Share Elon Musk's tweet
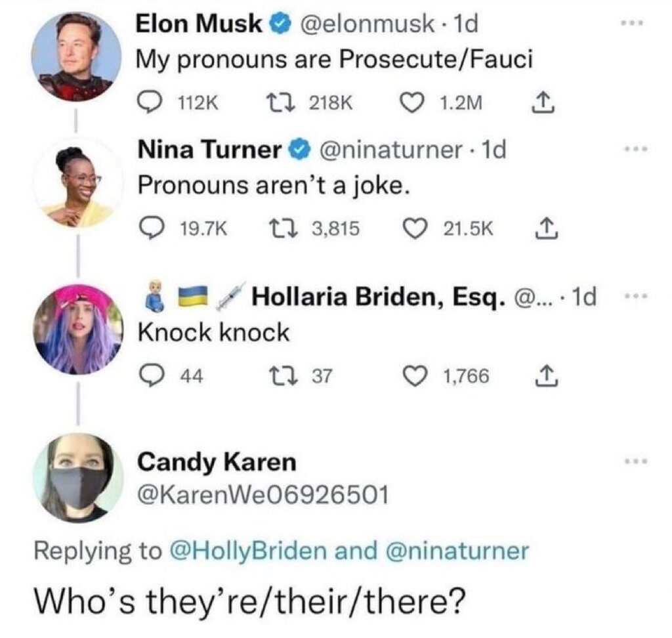672x638 pixels. [x=543, y=103]
